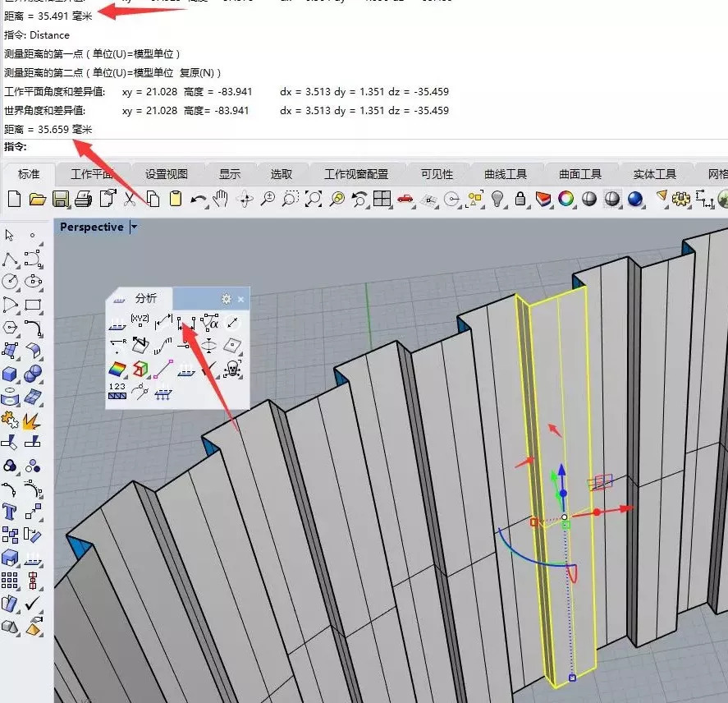
Task: Click the red X-axis gumball arrow
Action: (624, 509)
